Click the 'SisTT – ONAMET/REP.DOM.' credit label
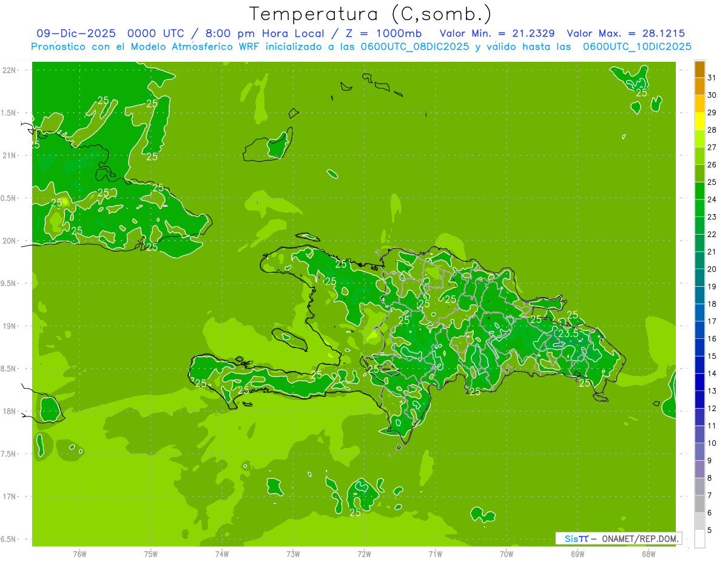This screenshot has height=562, width=728. click(618, 538)
